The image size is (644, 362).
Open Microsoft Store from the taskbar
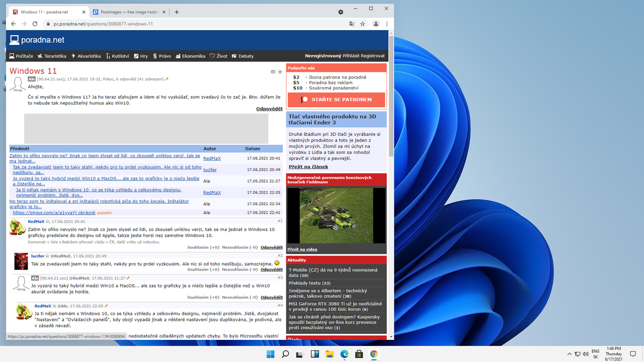tap(359, 354)
